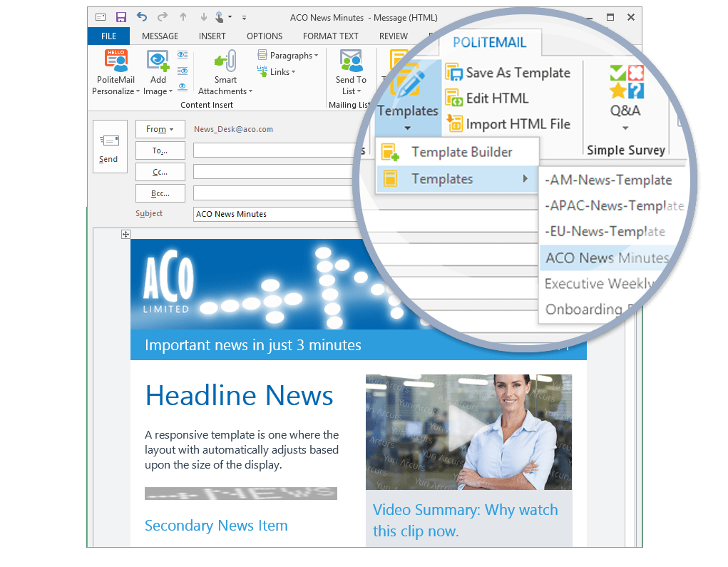Image resolution: width=728 pixels, height=567 pixels.
Task: Open Q&A survey icon
Action: point(626,82)
